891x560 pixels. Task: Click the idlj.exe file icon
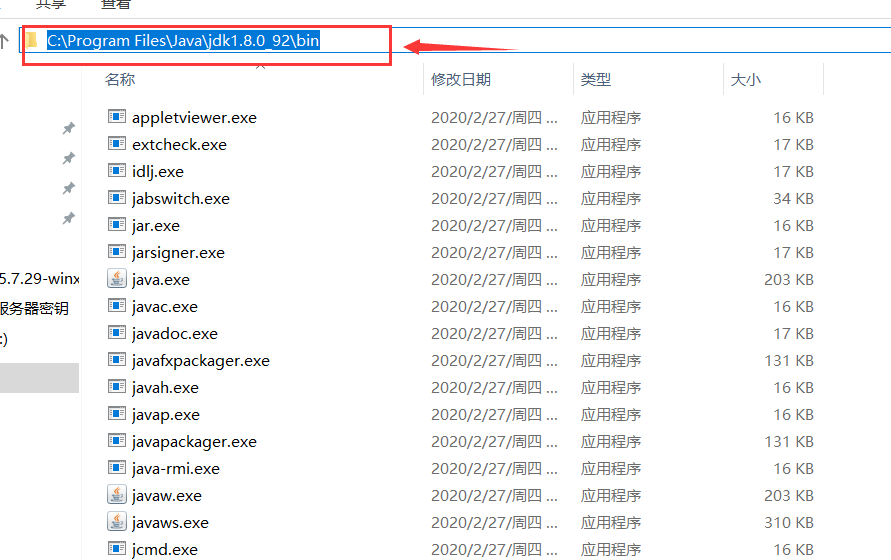[116, 171]
